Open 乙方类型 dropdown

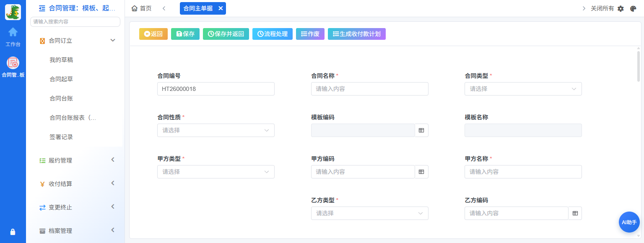pyautogui.click(x=370, y=213)
